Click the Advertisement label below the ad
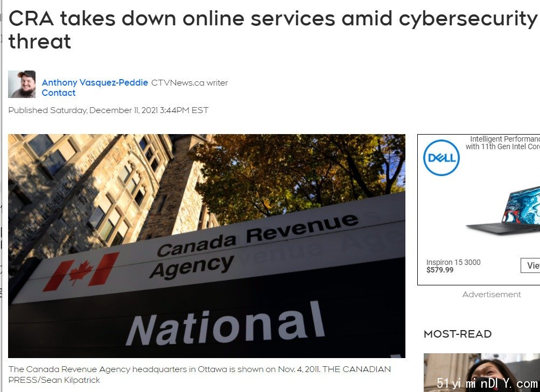 tap(492, 295)
